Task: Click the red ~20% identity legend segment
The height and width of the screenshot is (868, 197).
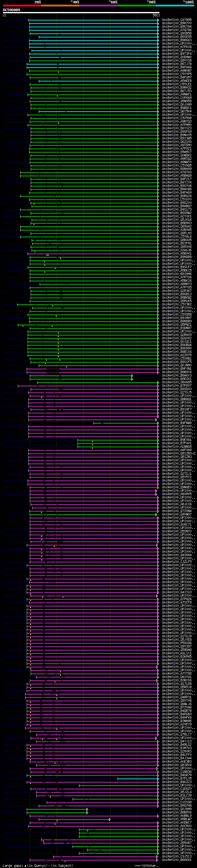Action: (x=22, y=6)
